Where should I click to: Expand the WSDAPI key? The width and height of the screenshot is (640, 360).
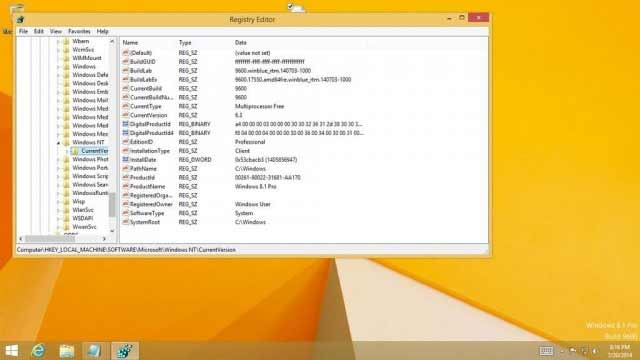[x=58, y=218]
